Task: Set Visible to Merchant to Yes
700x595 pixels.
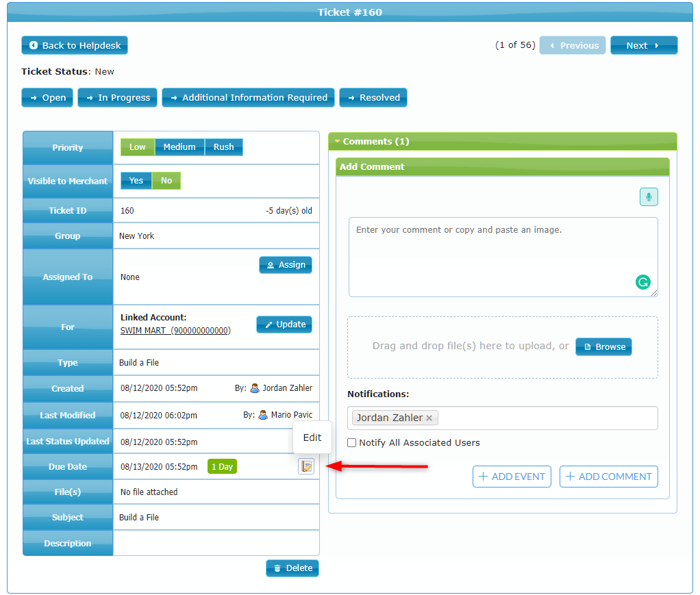Action: (x=136, y=181)
